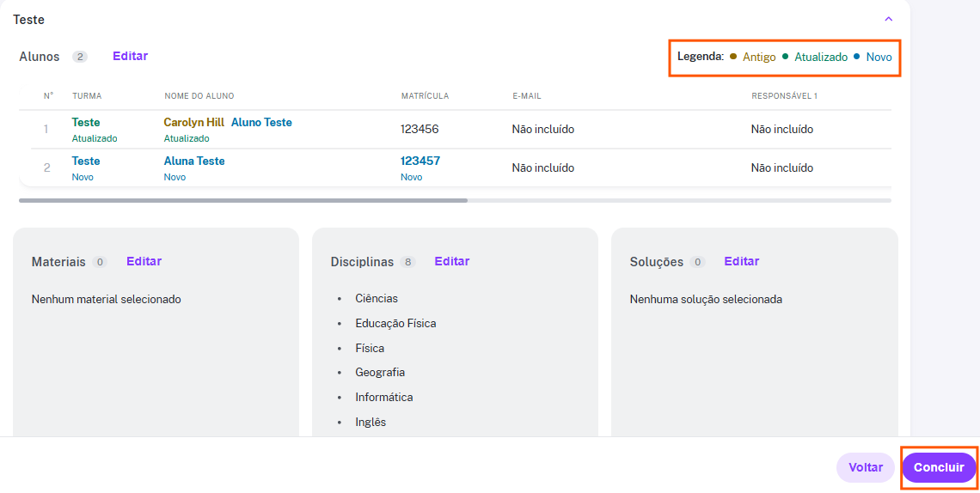Click the Concluir button

click(939, 468)
